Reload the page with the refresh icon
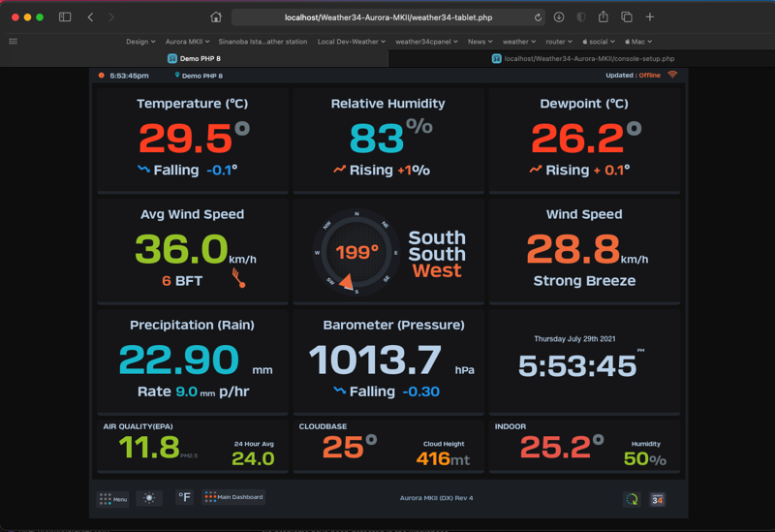 click(x=538, y=17)
